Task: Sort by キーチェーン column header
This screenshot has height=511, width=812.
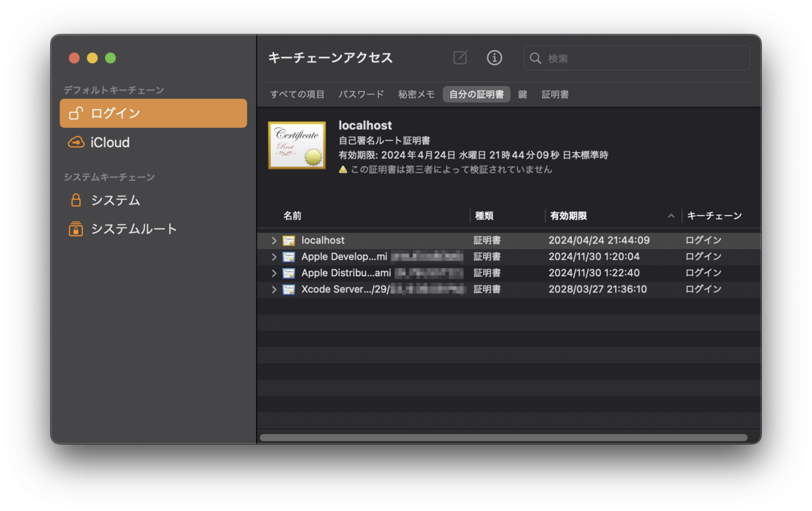Action: tap(715, 216)
